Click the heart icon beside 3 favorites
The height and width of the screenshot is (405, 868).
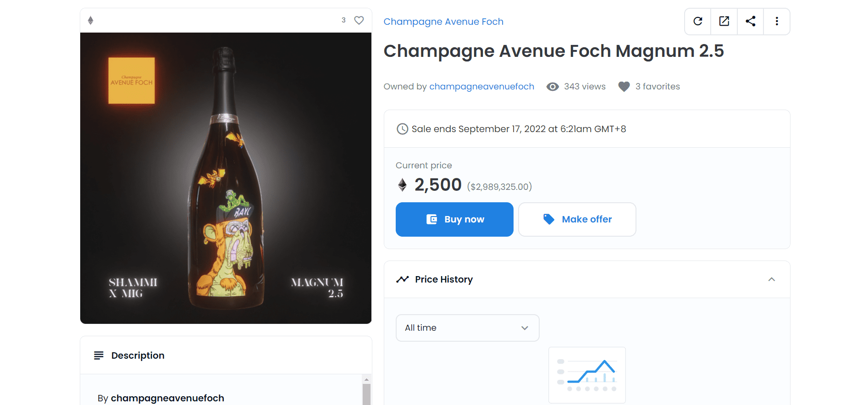point(624,86)
